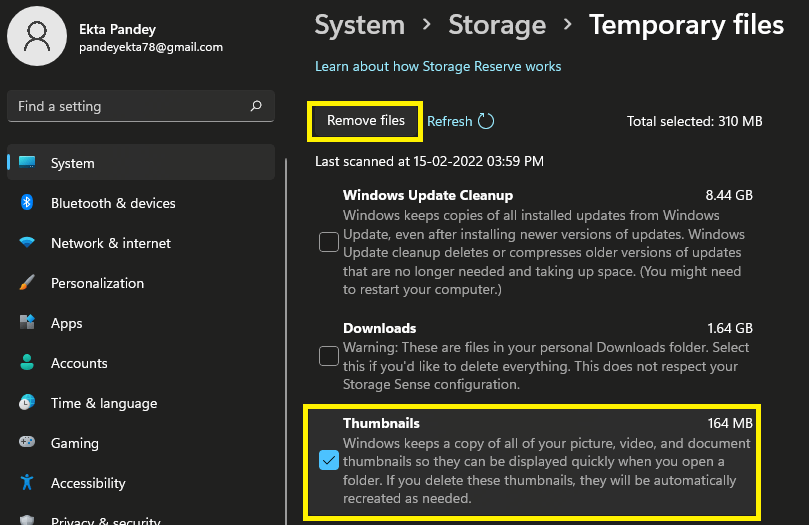Click the Bluetooth & devices icon
The width and height of the screenshot is (809, 525).
[x=28, y=203]
